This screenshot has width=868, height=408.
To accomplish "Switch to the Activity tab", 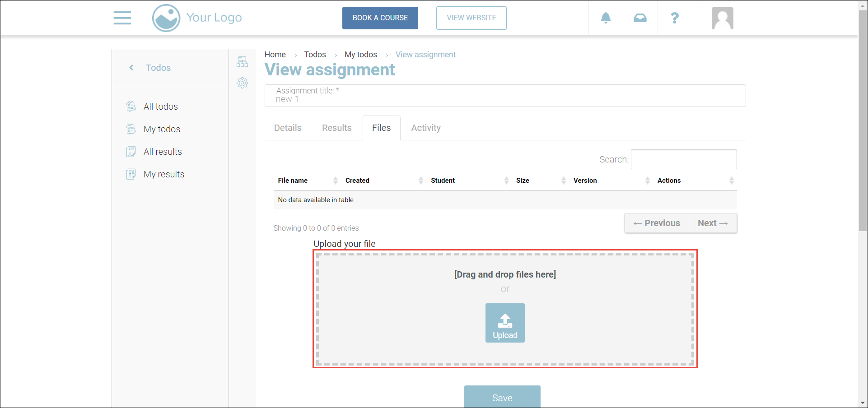I will tap(425, 128).
